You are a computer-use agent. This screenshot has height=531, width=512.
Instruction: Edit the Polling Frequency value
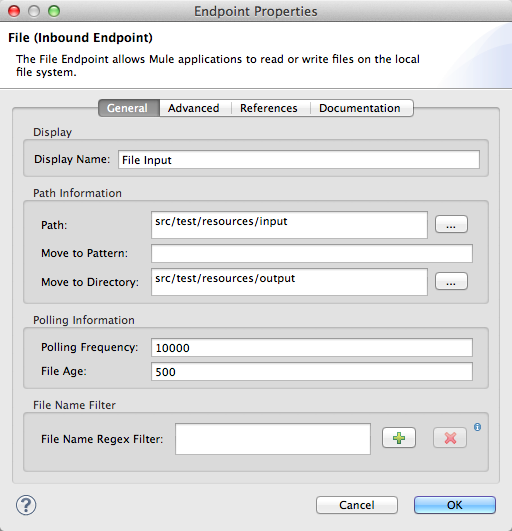(x=312, y=347)
